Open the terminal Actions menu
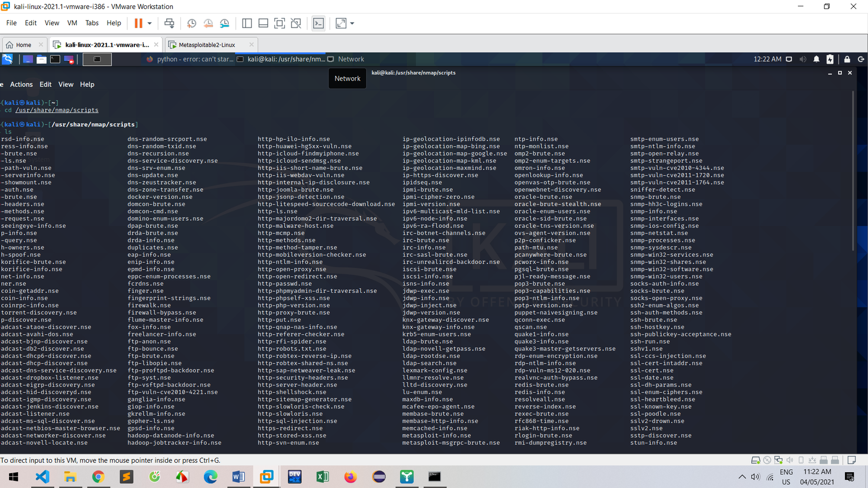Viewport: 868px width, 488px height. [x=21, y=84]
